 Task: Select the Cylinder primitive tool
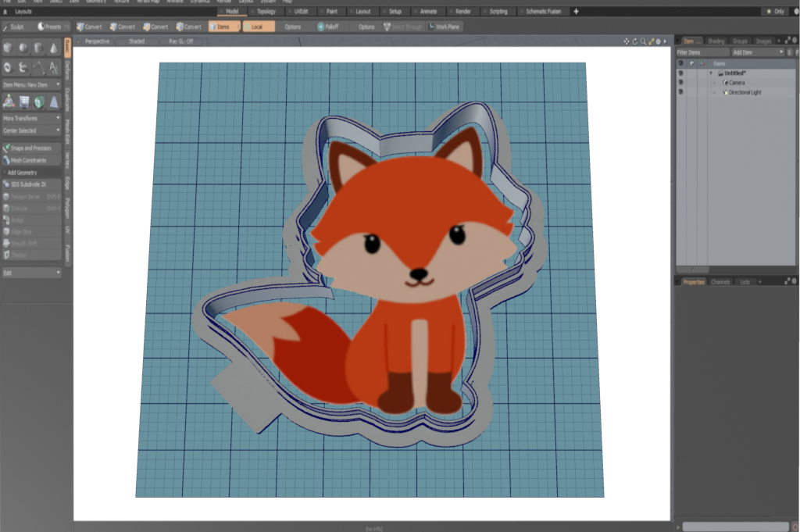[38, 48]
